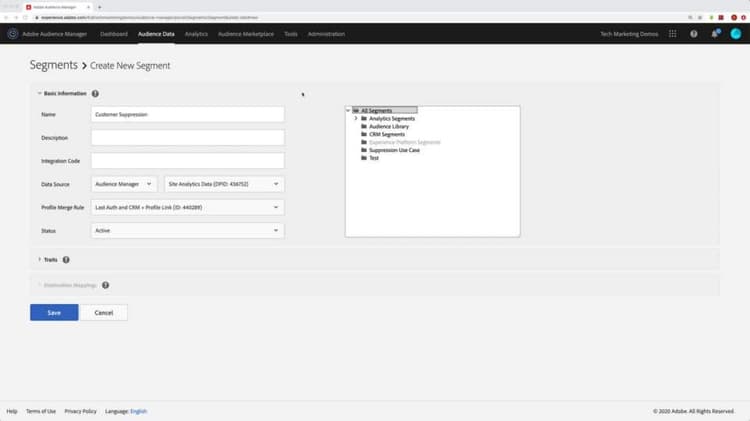Open the help question mark icon in header
Screen dimensions: 750x421
[694, 34]
